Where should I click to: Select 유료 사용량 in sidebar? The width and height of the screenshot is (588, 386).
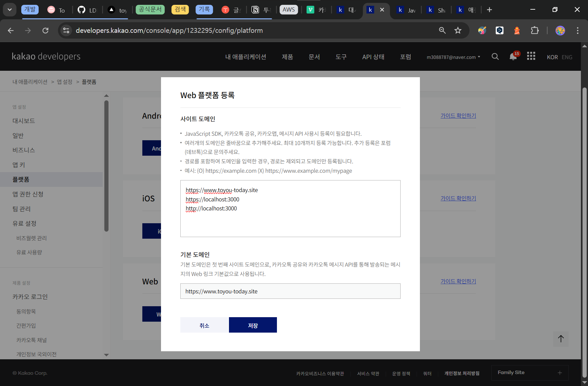[x=29, y=253]
